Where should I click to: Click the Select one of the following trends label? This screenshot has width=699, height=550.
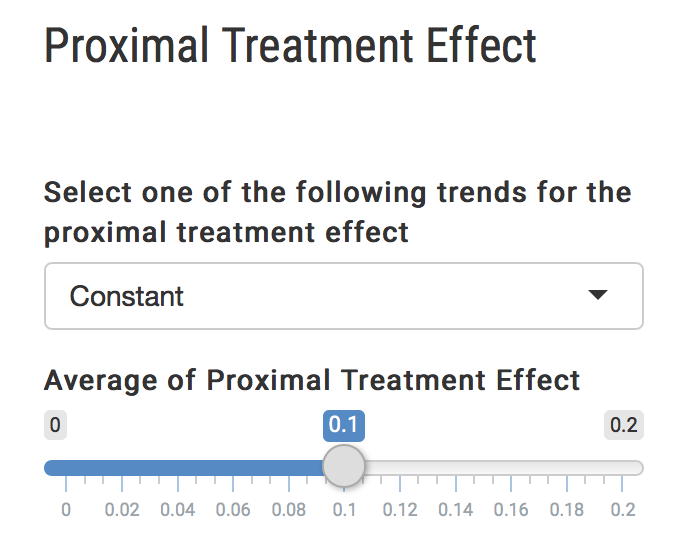[337, 192]
